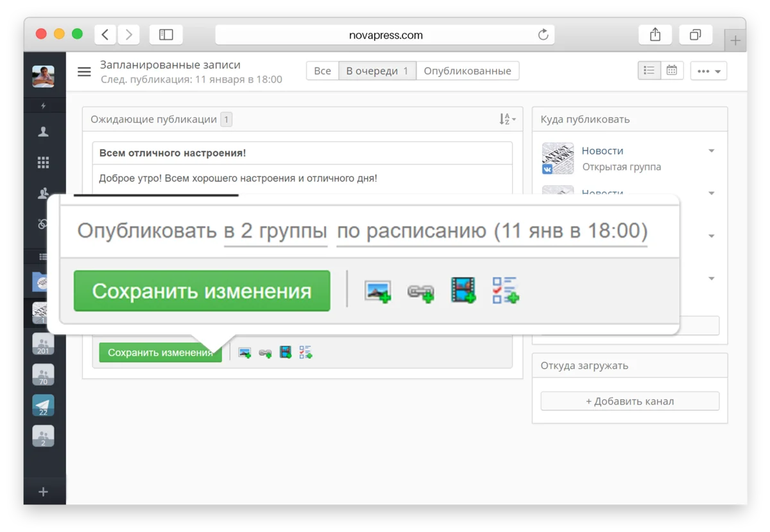Image resolution: width=770 pixels, height=532 pixels.
Task: Click the Добавить канал button
Action: (629, 401)
